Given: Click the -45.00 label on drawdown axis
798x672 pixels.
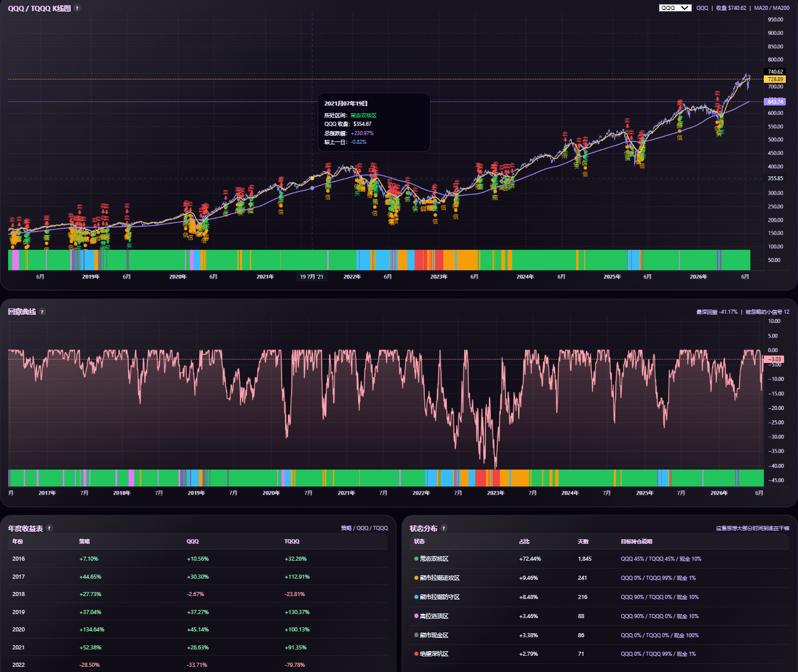Looking at the screenshot, I should tap(775, 481).
